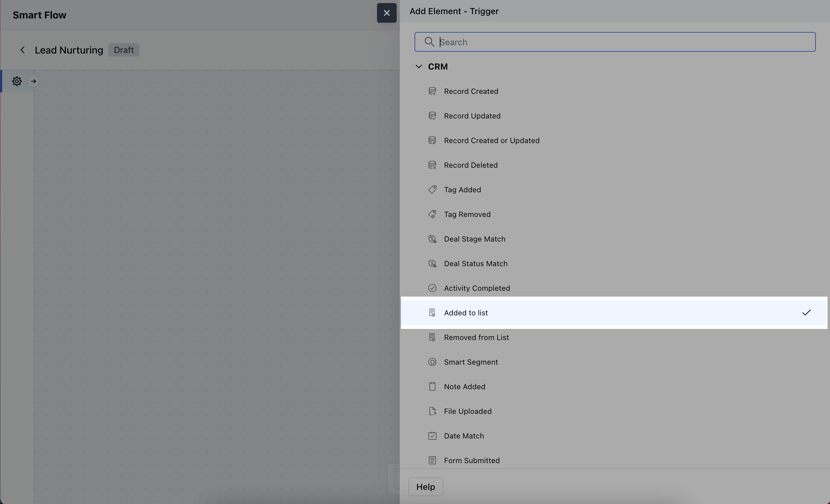Select the Record Updated trigger
830x504 pixels.
[472, 116]
